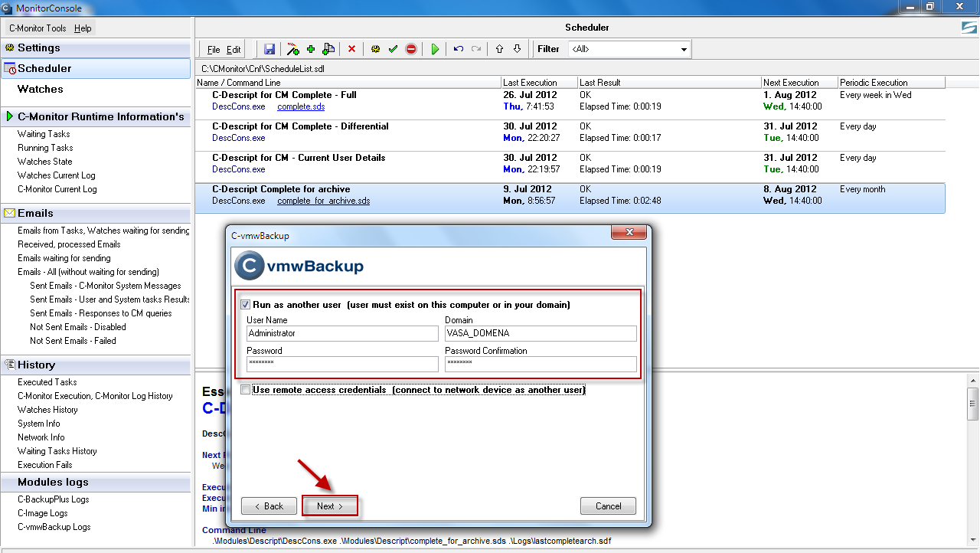
Task: Select the Scheduler section in sidebar
Action: click(96, 68)
